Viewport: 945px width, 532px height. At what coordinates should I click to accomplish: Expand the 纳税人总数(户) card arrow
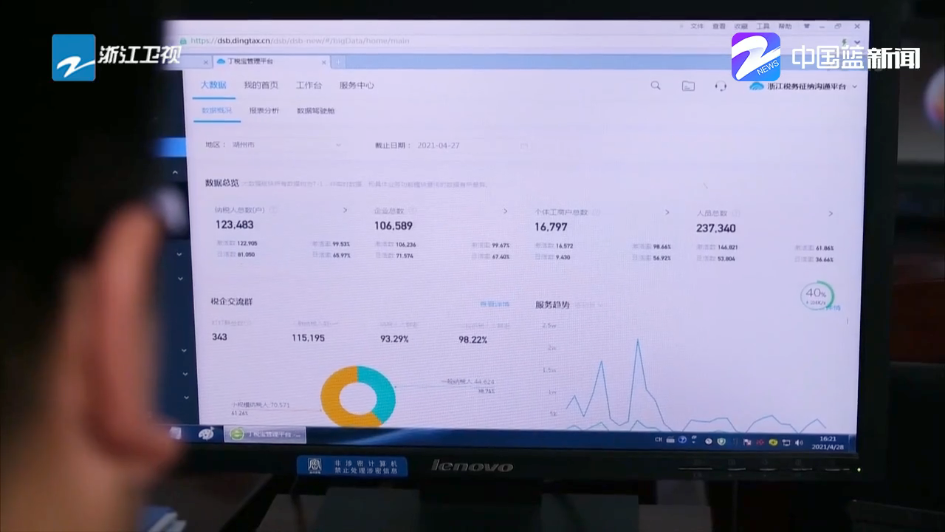tap(345, 210)
